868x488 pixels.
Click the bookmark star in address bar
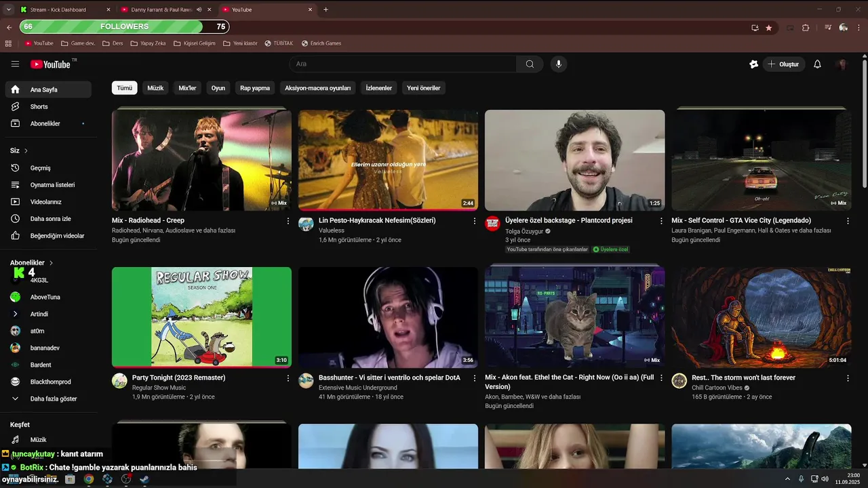(x=768, y=28)
